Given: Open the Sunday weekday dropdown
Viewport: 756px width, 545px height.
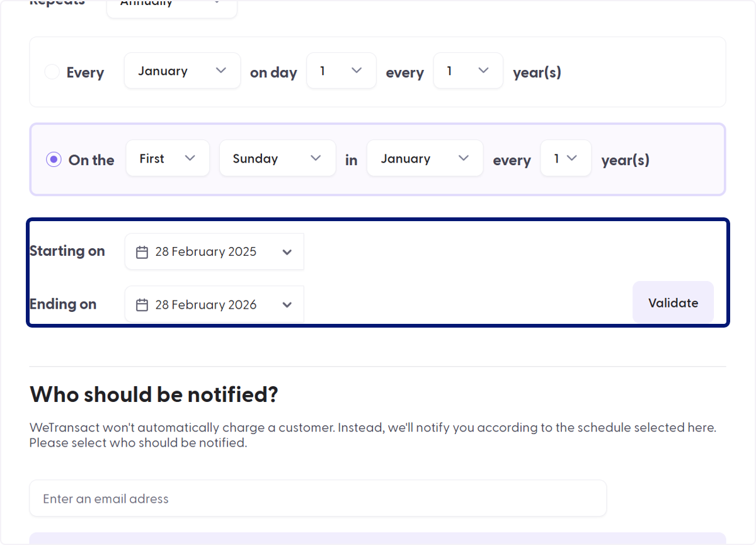Looking at the screenshot, I should [277, 158].
